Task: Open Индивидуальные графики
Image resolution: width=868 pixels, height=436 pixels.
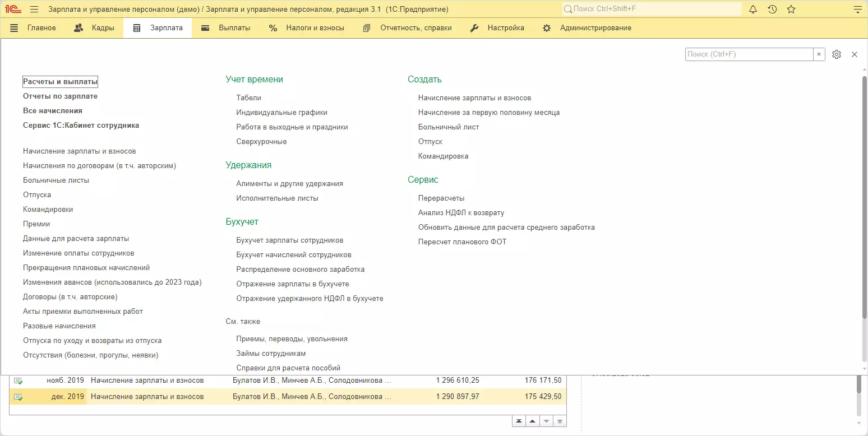Action: 281,113
